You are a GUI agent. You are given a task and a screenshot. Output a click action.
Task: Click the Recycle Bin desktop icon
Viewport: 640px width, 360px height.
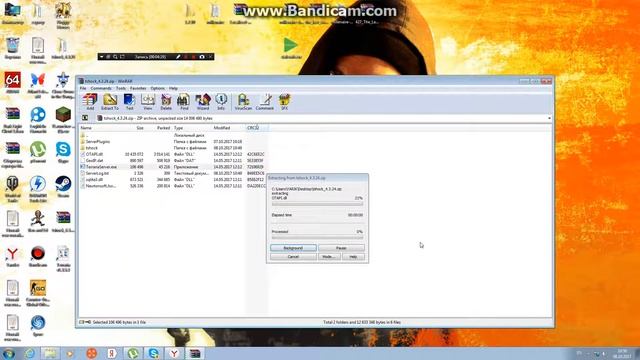(12, 48)
